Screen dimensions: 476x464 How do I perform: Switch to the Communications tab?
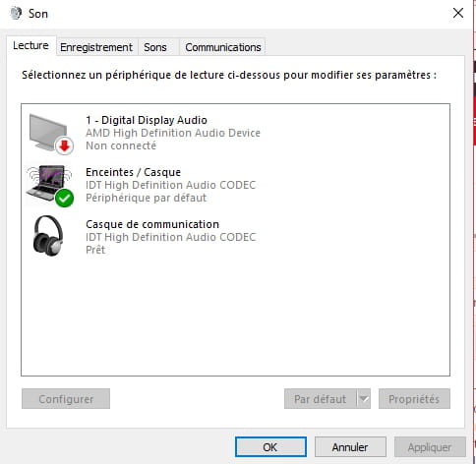pos(223,47)
